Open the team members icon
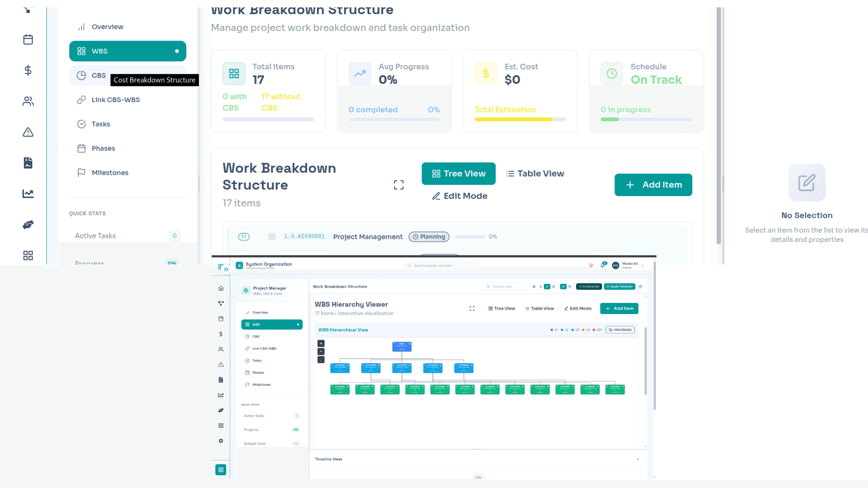This screenshot has height=488, width=868. pyautogui.click(x=28, y=101)
